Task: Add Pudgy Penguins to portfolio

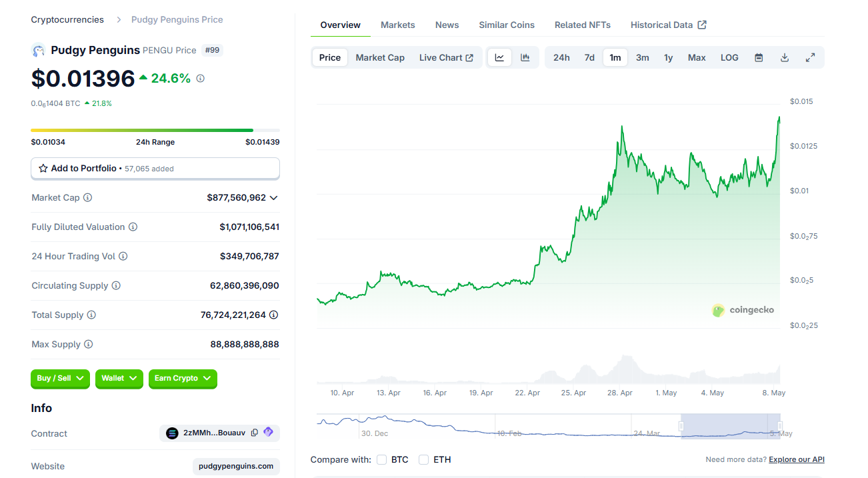Action: pos(155,169)
